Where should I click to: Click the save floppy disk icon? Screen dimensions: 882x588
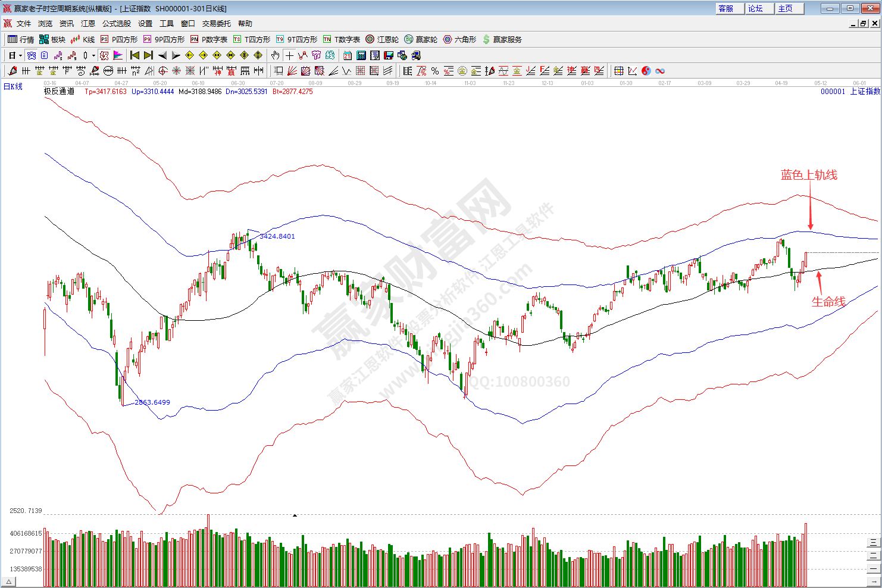389,55
